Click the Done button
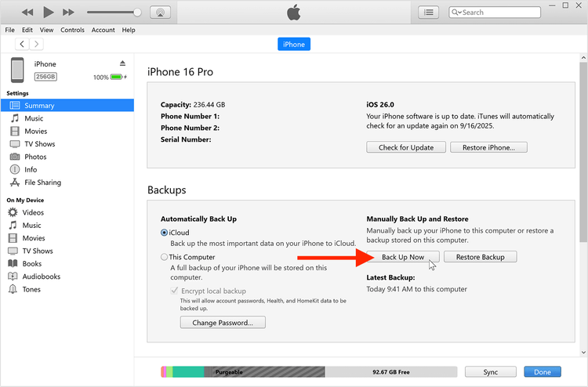The image size is (588, 387). click(x=543, y=372)
